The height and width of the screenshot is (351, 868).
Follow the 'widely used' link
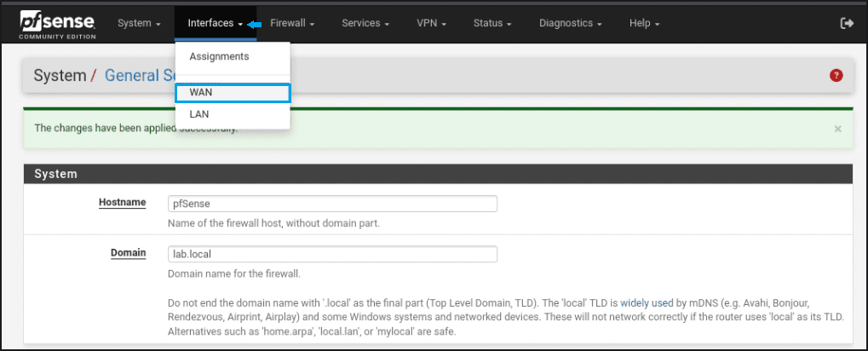tap(647, 302)
